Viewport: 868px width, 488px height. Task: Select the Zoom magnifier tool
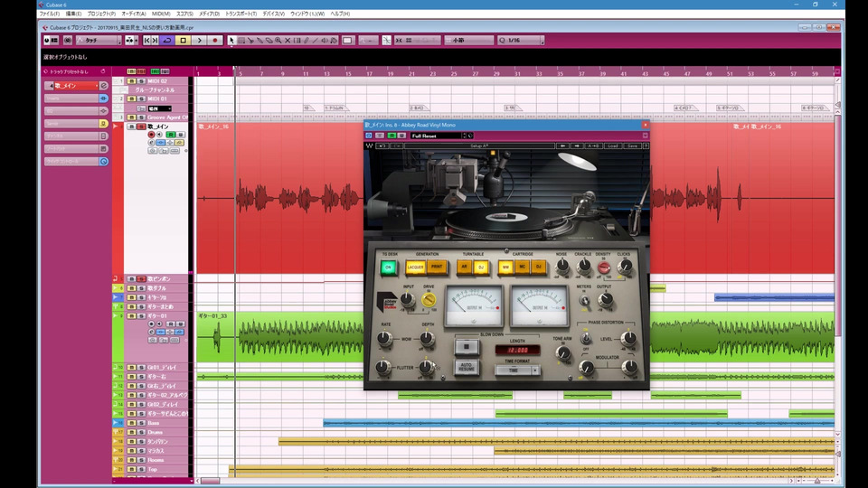[278, 41]
